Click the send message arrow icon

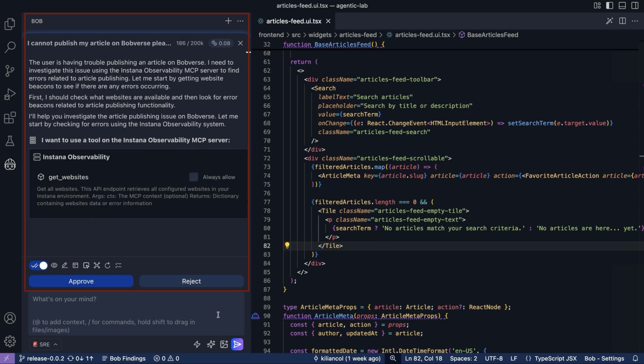[x=237, y=344]
